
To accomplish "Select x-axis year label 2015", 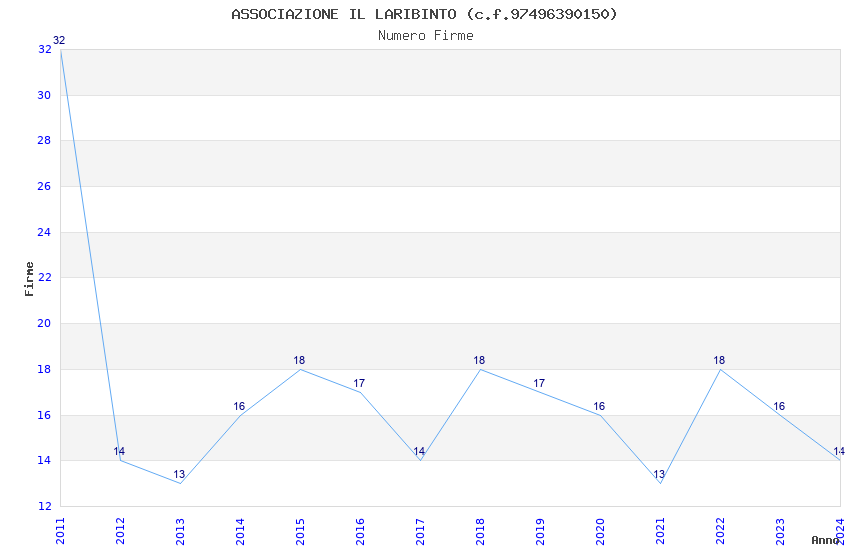I will tap(300, 531).
